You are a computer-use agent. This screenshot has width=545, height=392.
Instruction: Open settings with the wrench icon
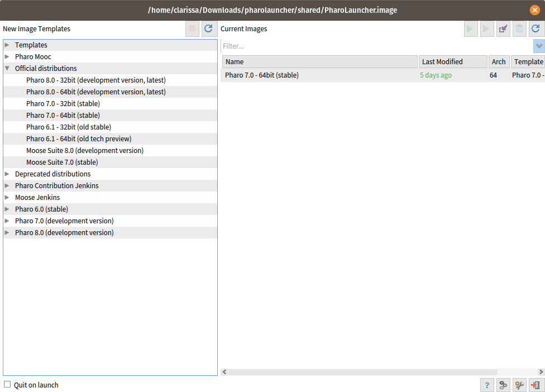click(520, 385)
